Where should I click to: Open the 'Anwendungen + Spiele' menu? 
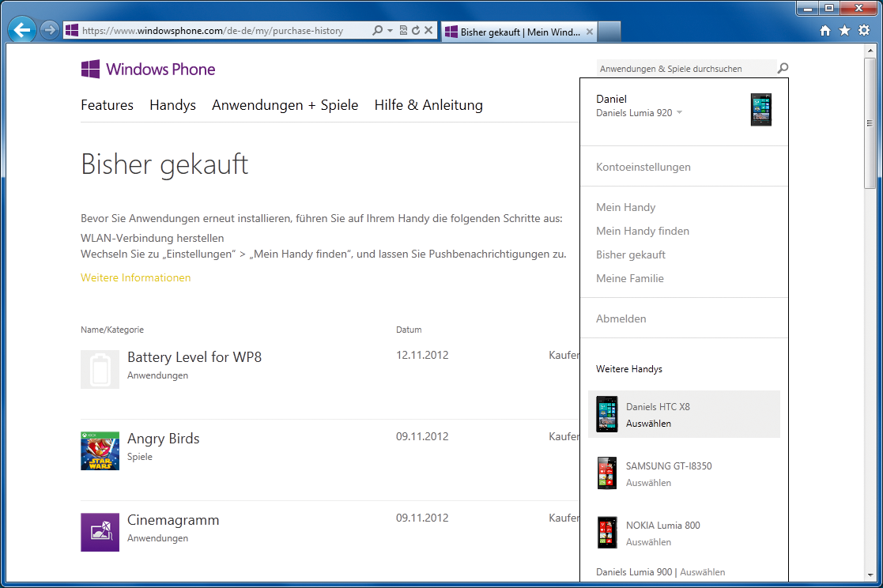[x=285, y=105]
